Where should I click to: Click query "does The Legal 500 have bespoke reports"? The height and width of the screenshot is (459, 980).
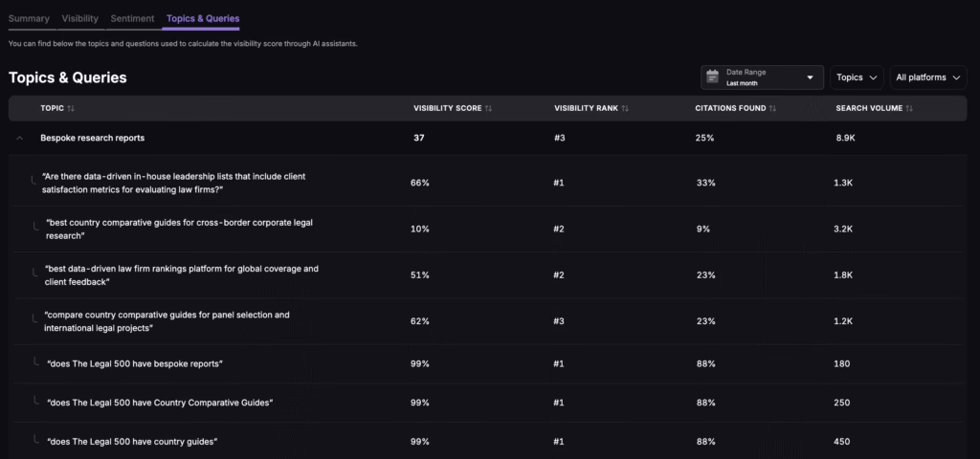click(135, 363)
